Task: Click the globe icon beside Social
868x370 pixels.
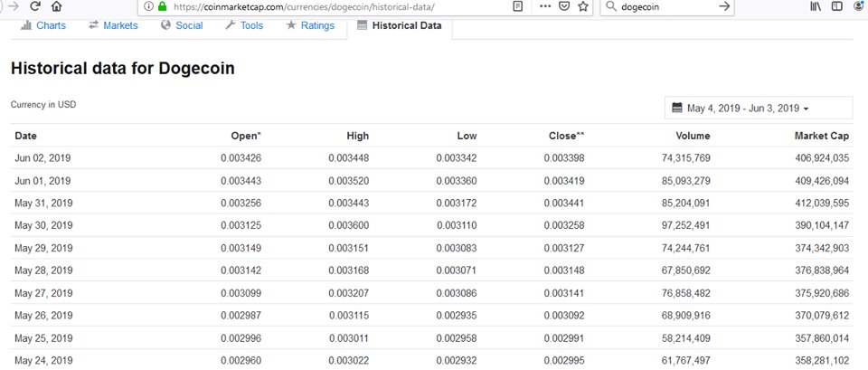Action: pyautogui.click(x=165, y=25)
